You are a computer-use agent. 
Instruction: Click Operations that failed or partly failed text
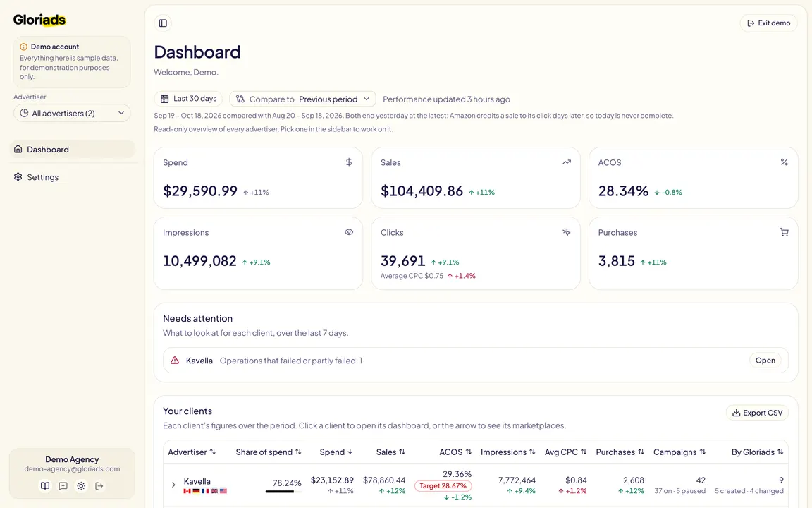tap(291, 361)
